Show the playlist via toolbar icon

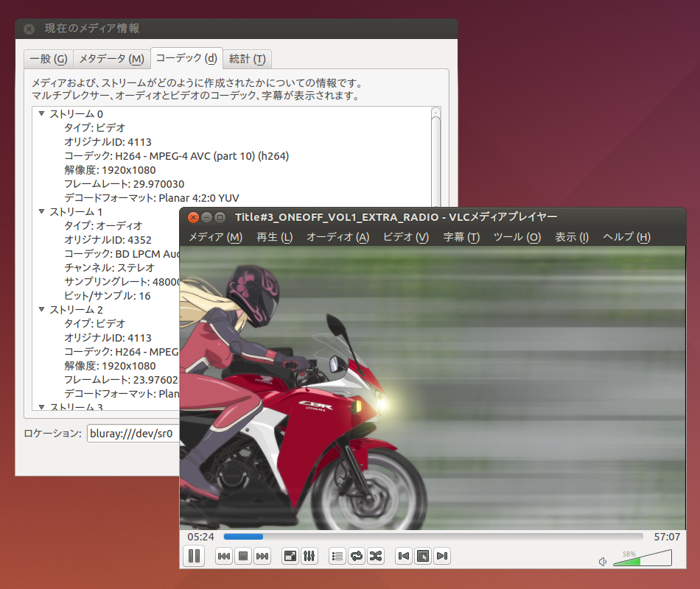(x=337, y=557)
